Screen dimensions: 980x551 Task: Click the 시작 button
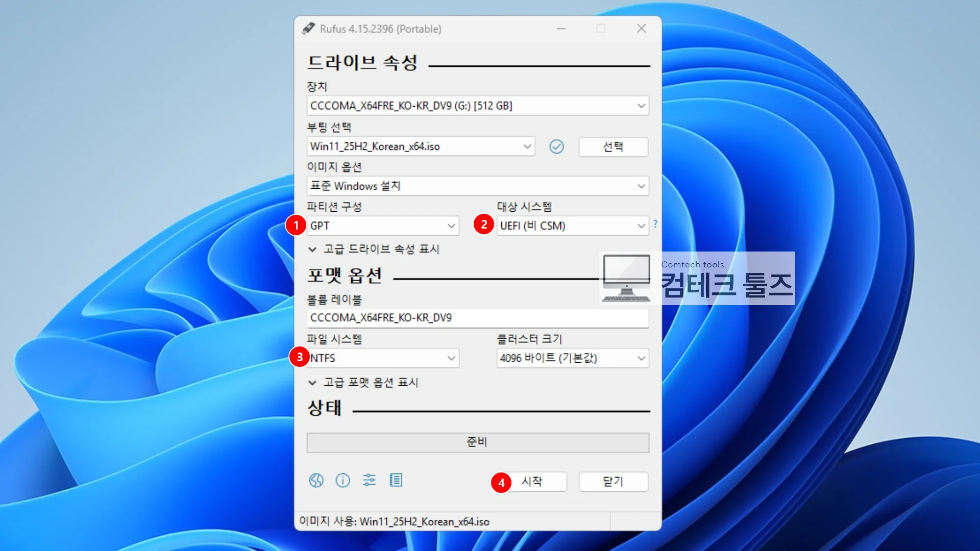point(532,482)
